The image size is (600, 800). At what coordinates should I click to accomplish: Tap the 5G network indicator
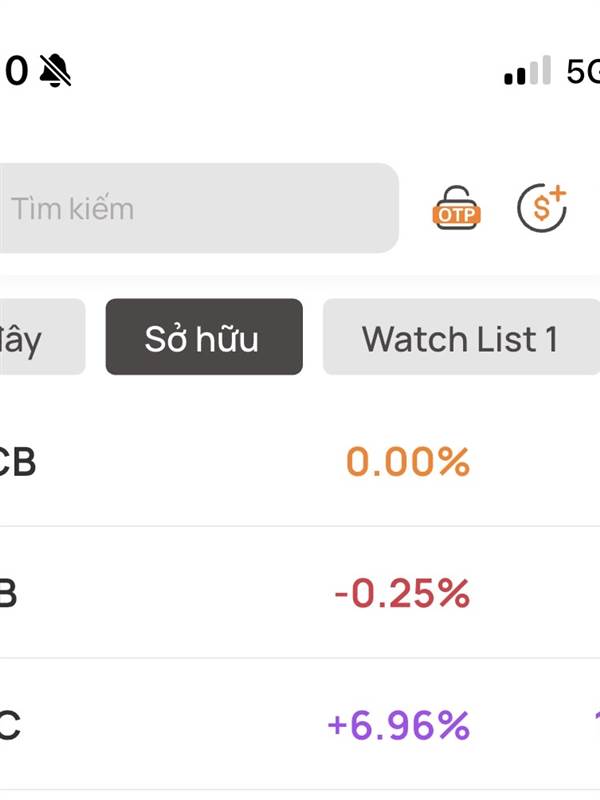583,72
